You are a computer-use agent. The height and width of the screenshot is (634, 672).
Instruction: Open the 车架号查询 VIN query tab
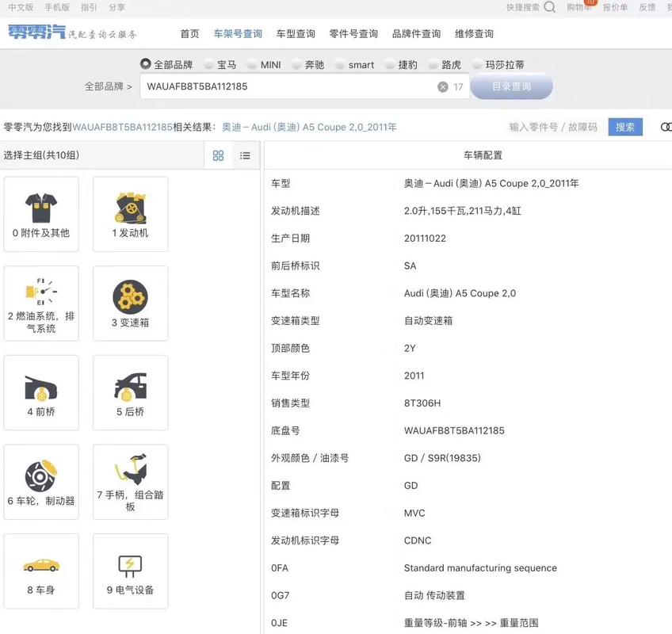tap(238, 34)
